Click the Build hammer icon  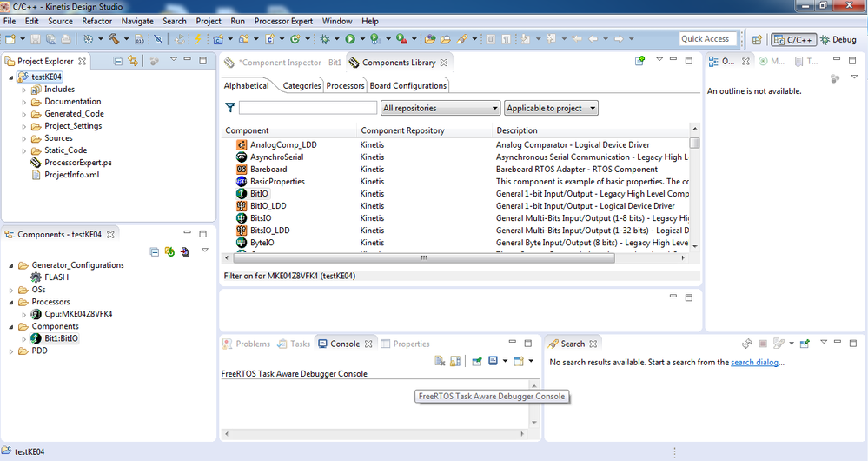click(x=114, y=39)
